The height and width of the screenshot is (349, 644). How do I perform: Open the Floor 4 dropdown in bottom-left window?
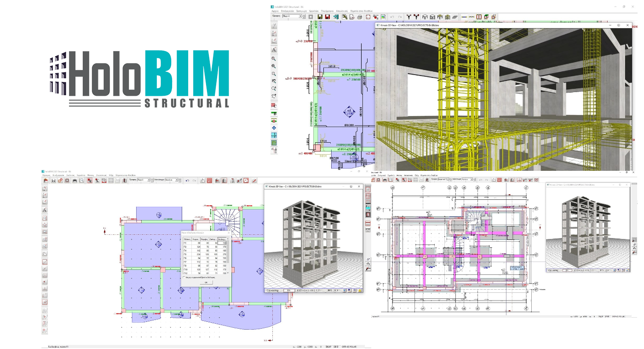click(x=144, y=180)
